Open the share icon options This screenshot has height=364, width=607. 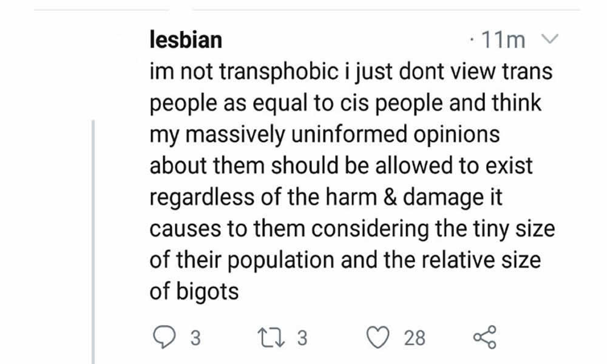484,337
